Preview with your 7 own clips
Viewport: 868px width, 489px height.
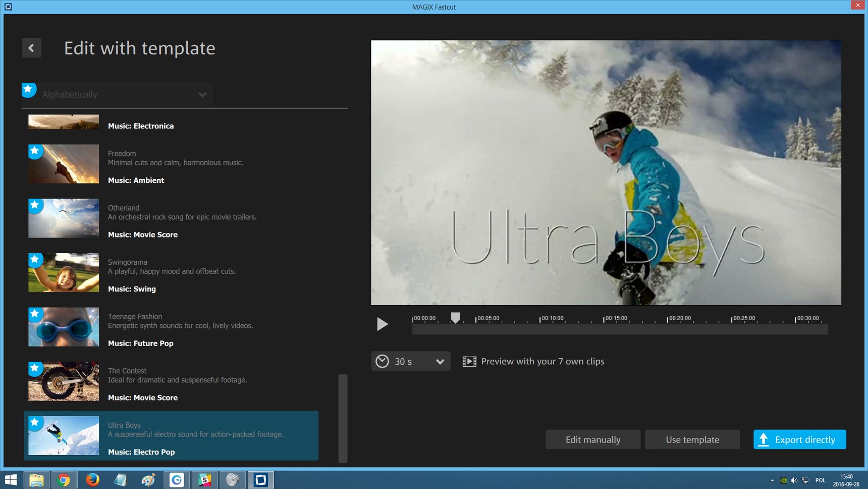[x=542, y=361]
